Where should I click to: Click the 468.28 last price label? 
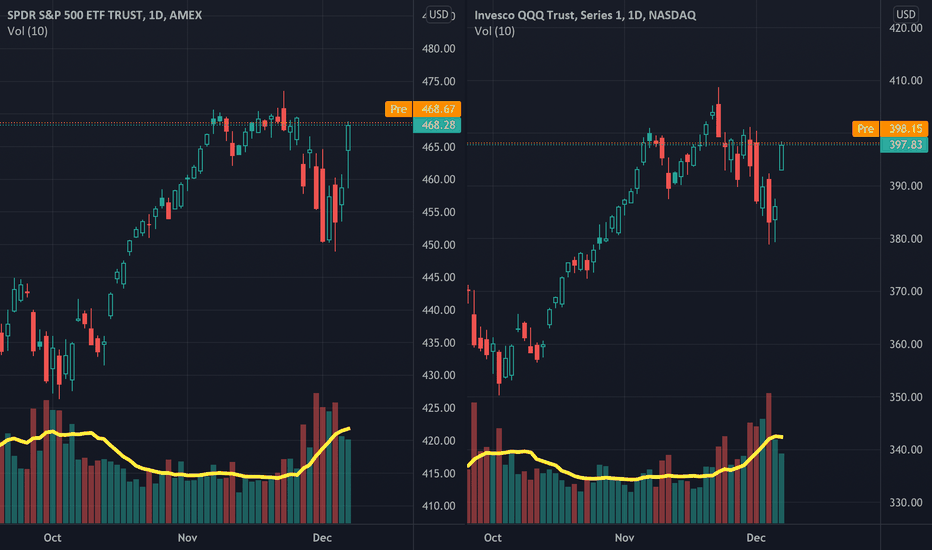437,125
